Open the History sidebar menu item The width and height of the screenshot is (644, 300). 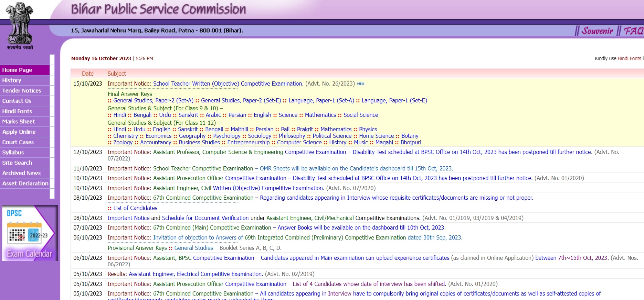[x=25, y=80]
